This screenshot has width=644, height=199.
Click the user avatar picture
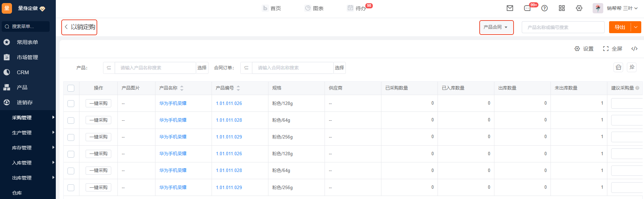pyautogui.click(x=598, y=8)
